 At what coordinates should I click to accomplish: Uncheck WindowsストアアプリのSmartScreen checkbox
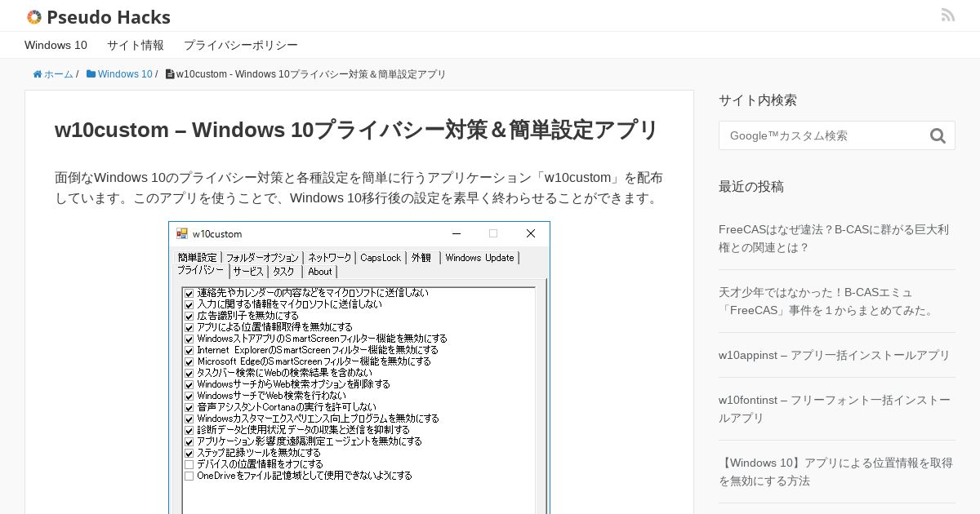189,339
